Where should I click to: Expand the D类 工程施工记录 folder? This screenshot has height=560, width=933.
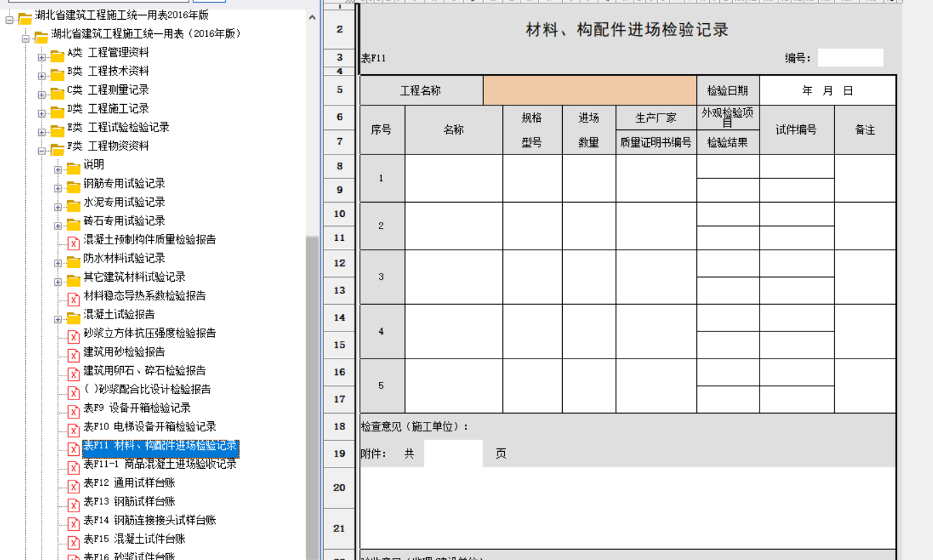[42, 114]
